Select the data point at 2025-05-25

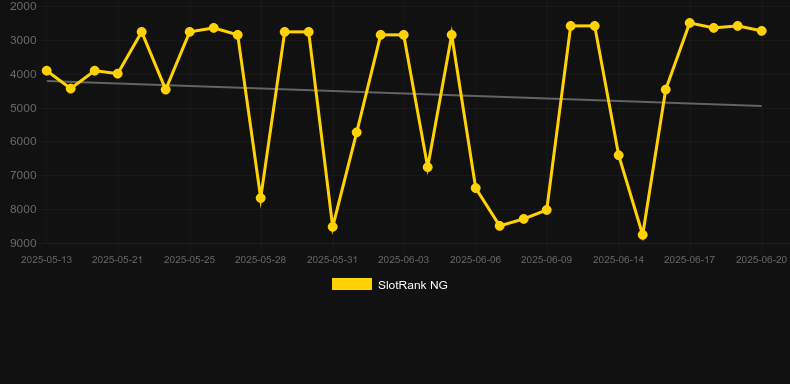coord(190,32)
